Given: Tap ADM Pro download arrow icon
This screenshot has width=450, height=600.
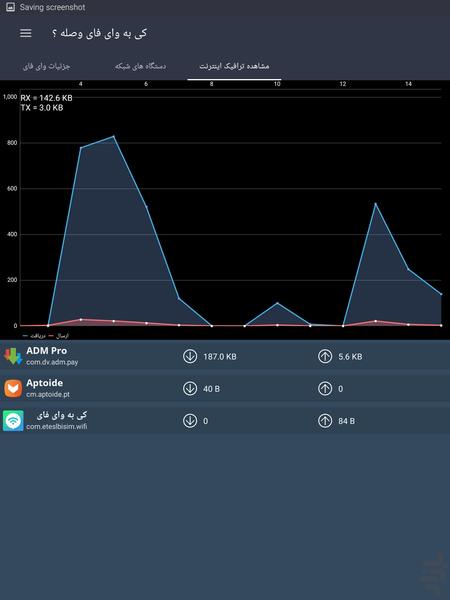Looking at the screenshot, I should click(190, 356).
